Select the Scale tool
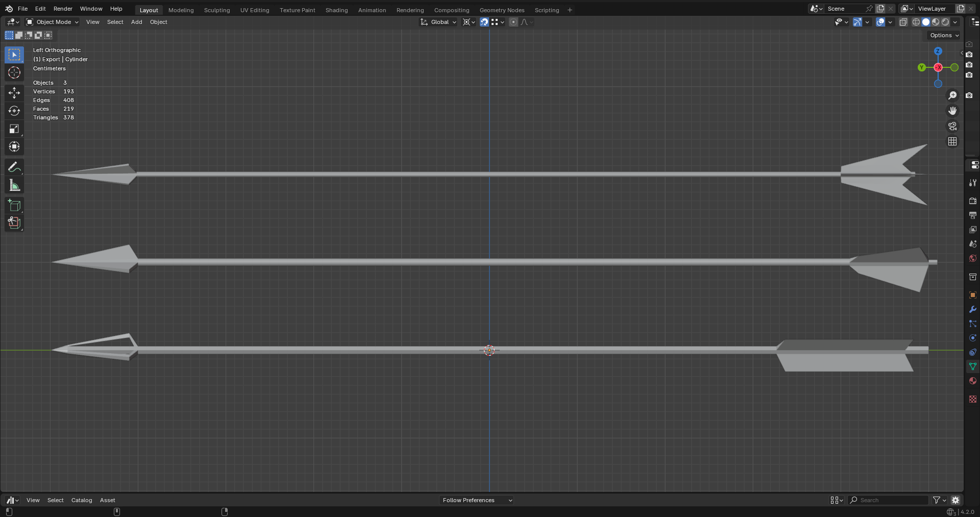The height and width of the screenshot is (517, 980). coord(14,129)
